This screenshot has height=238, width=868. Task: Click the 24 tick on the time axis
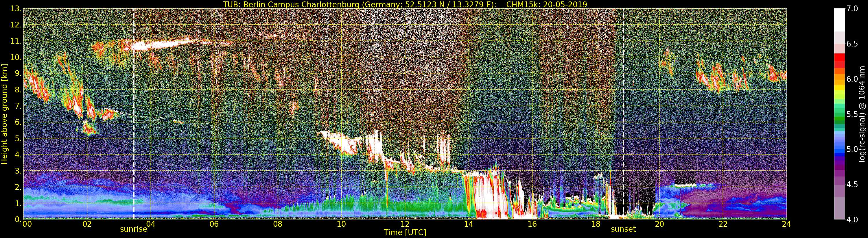tap(786, 224)
